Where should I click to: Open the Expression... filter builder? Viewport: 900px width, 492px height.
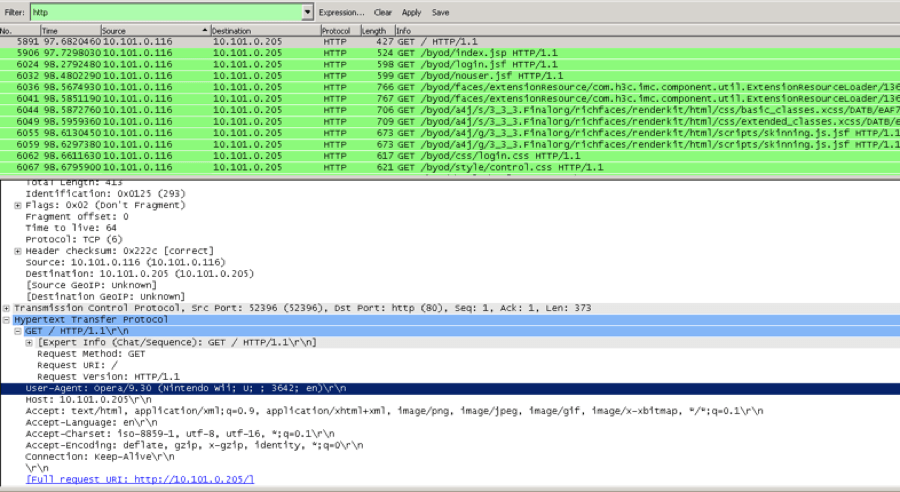pyautogui.click(x=341, y=13)
